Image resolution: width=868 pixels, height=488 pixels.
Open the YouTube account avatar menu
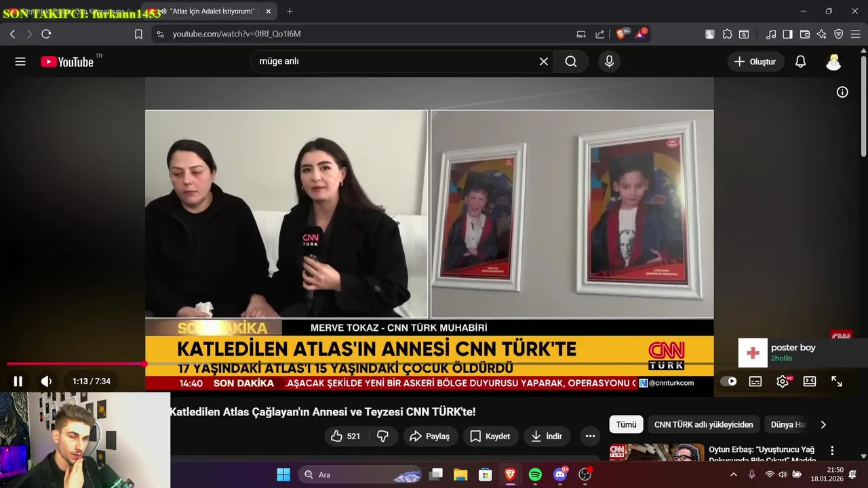(x=833, y=62)
